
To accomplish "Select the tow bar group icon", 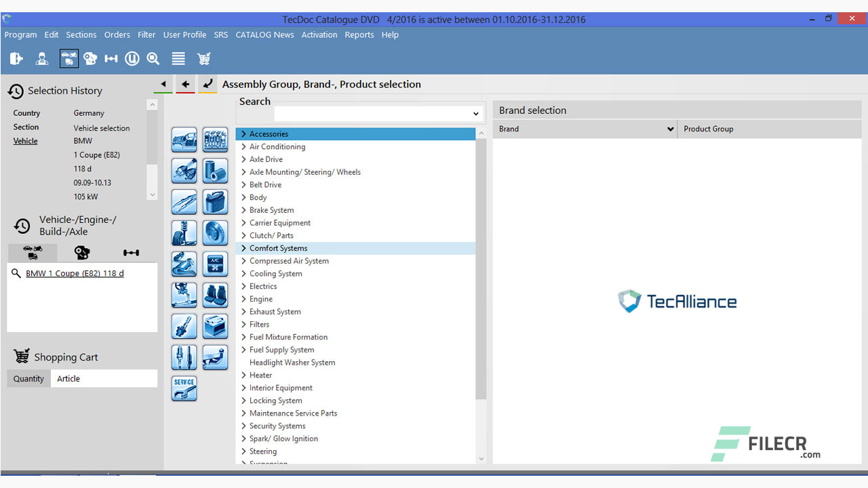I will (216, 357).
